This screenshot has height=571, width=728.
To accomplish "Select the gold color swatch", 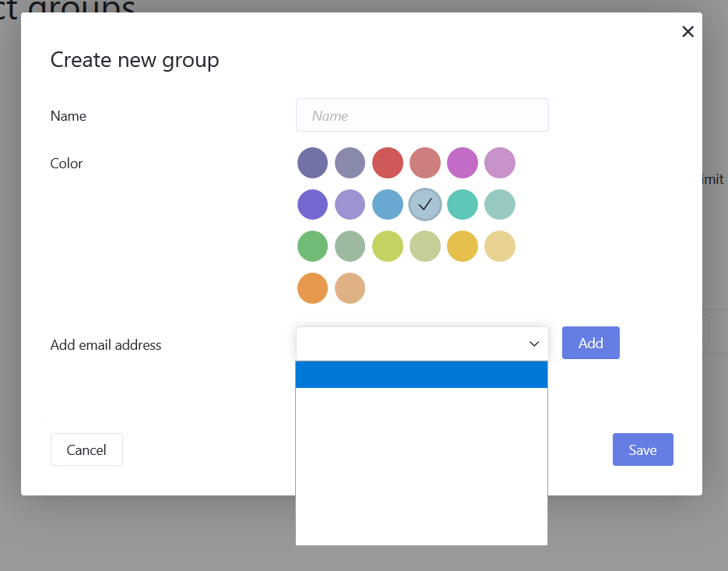I will coord(462,246).
